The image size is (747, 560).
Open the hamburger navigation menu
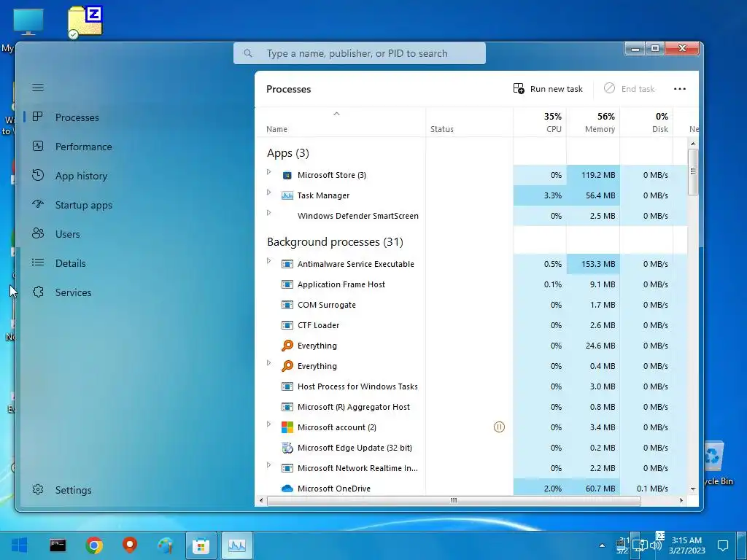(38, 87)
